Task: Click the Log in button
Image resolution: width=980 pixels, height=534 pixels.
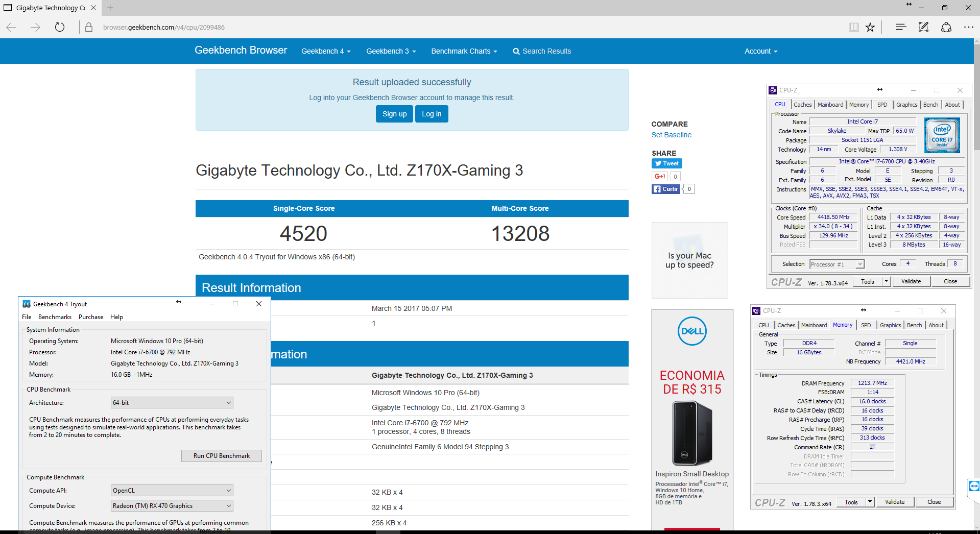Action: pyautogui.click(x=432, y=114)
